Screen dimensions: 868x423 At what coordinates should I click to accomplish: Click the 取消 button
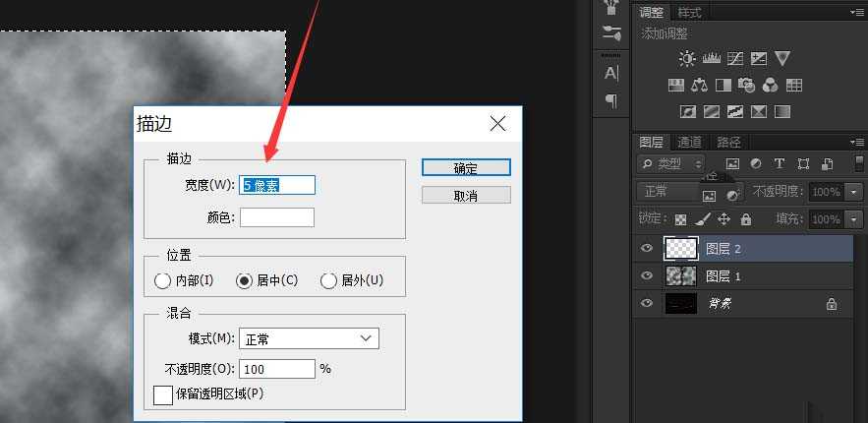coord(466,196)
